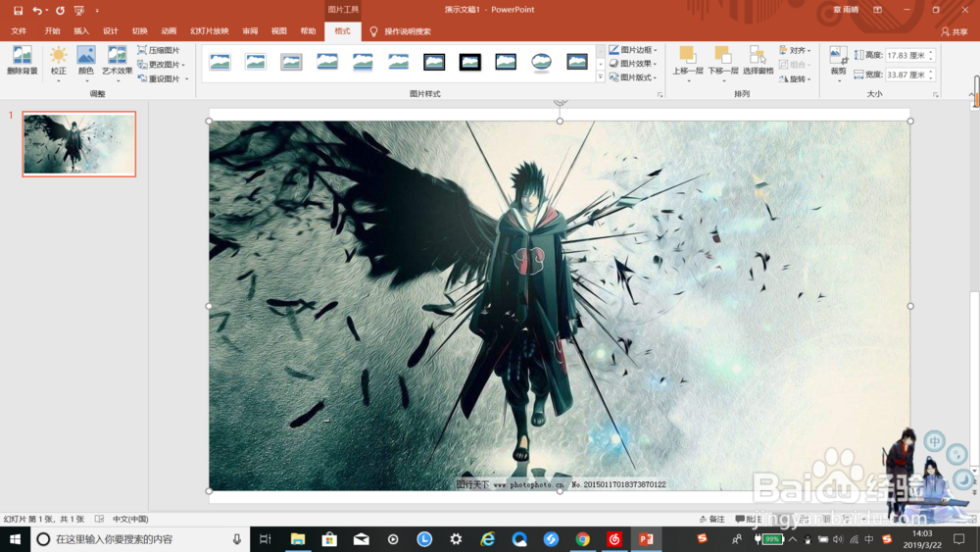This screenshot has height=552, width=980.
Task: Open Google Chrome from taskbar
Action: 582,539
